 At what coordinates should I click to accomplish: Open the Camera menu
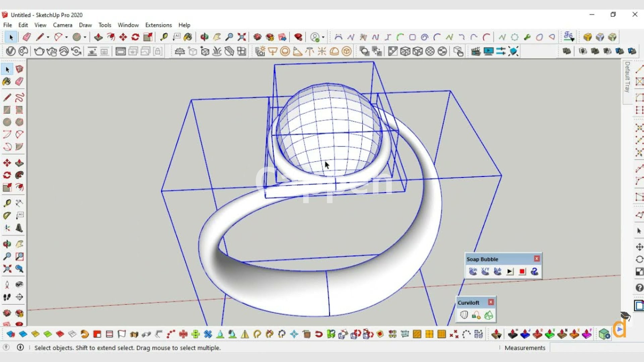[x=62, y=25]
